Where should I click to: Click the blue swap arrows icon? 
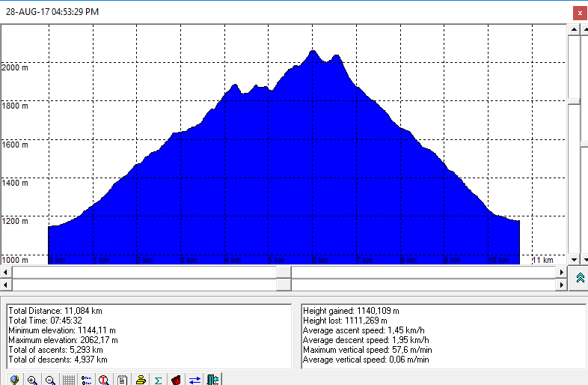[x=195, y=380]
